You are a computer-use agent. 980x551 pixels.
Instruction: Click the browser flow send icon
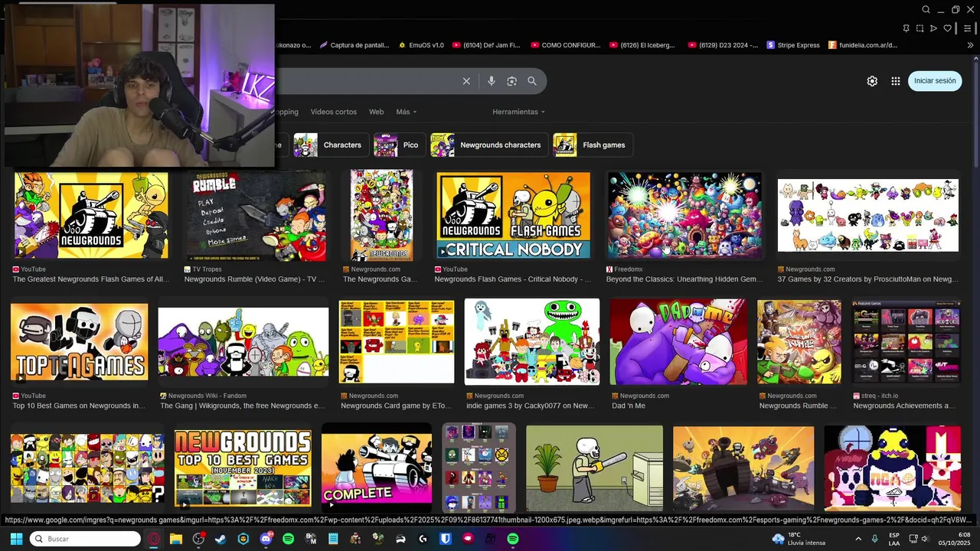point(933,28)
